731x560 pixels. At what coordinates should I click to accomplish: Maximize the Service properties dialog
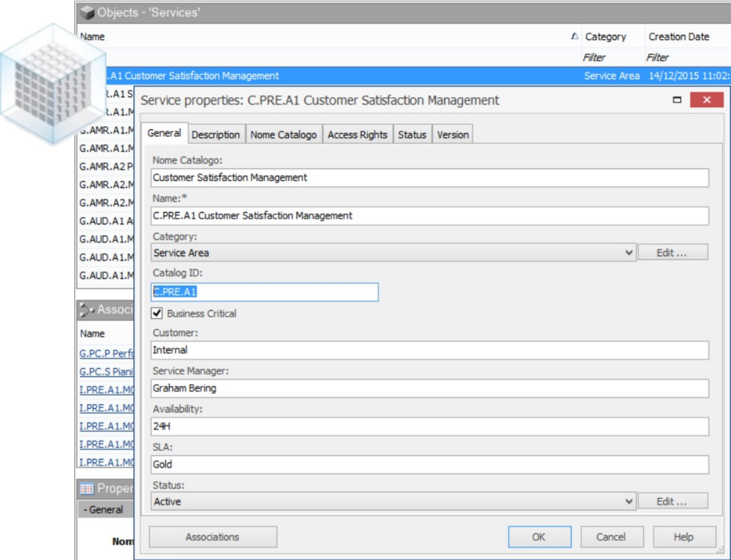(x=677, y=100)
